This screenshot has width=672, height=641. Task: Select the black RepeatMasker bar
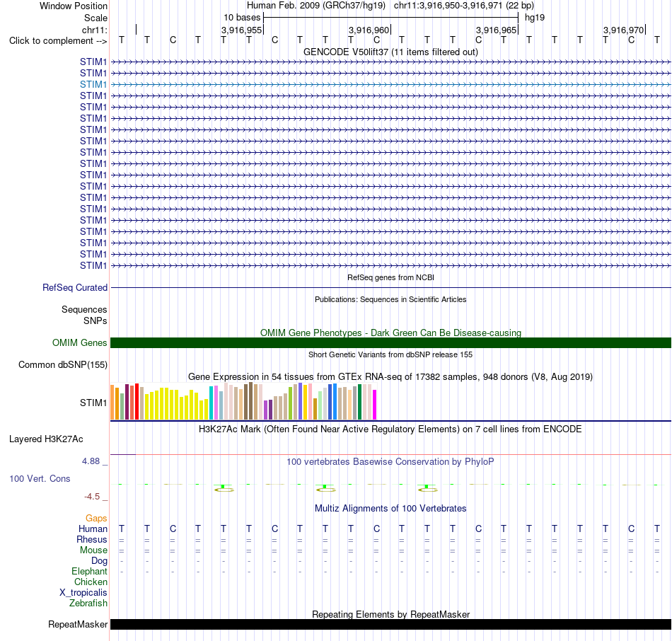click(390, 624)
